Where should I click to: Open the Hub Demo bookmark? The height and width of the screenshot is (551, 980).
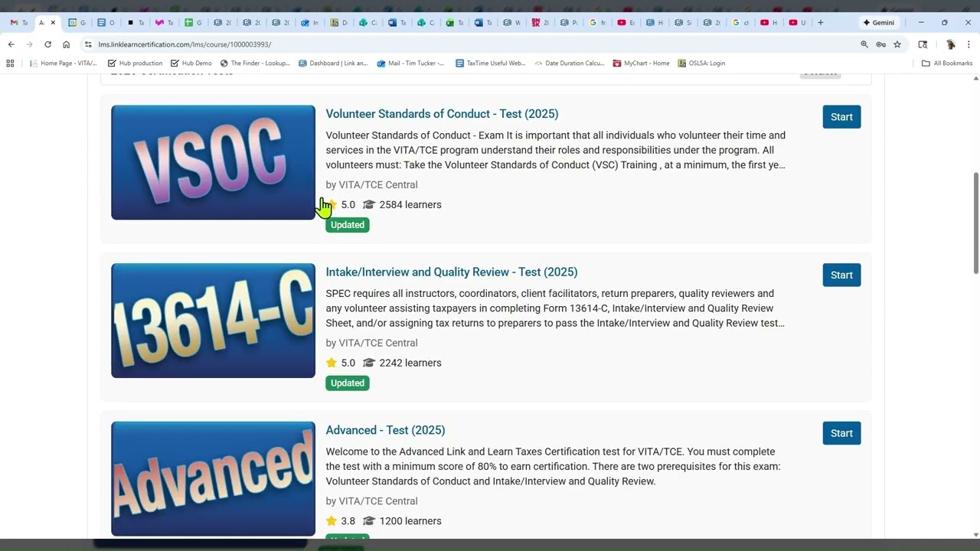[x=191, y=64]
